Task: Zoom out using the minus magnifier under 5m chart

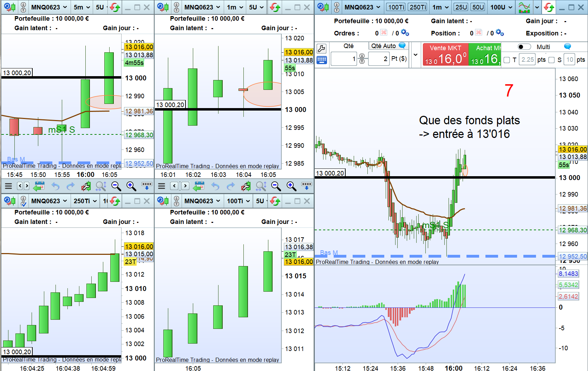Action: pyautogui.click(x=116, y=186)
